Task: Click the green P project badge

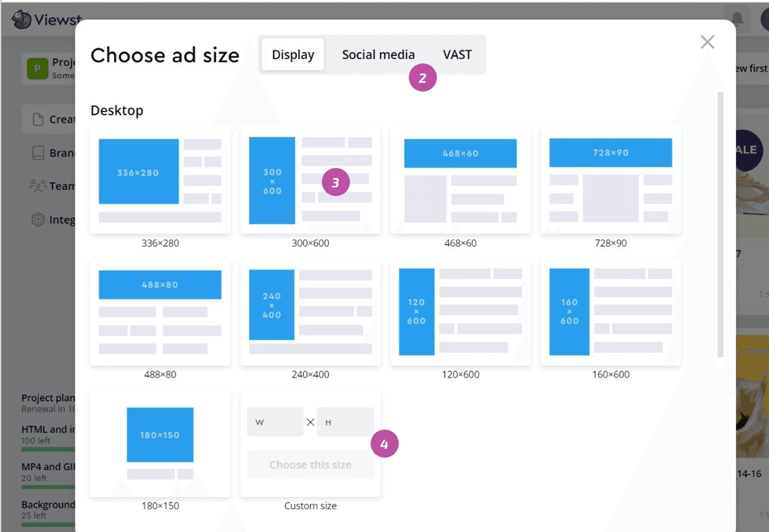Action: click(x=37, y=69)
